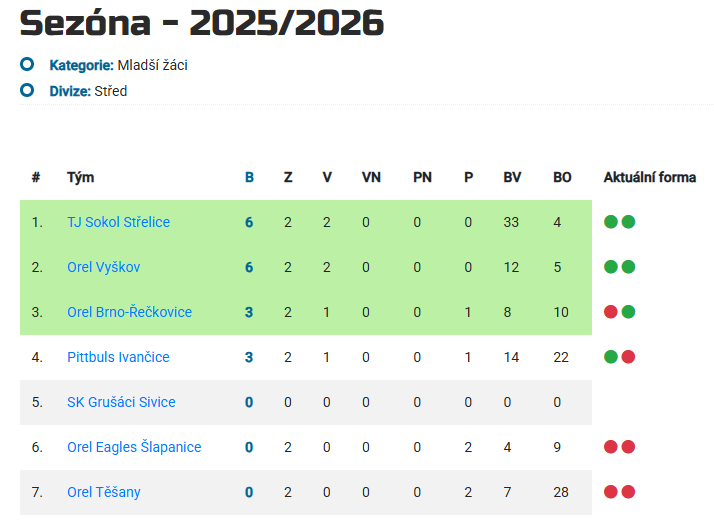Visit the Orel Těšany team link
Viewport: 714px width, 527px height.
coord(103,492)
